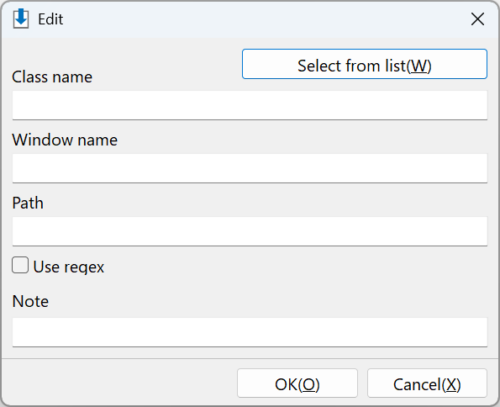Click the blue download arrow app icon

21,19
